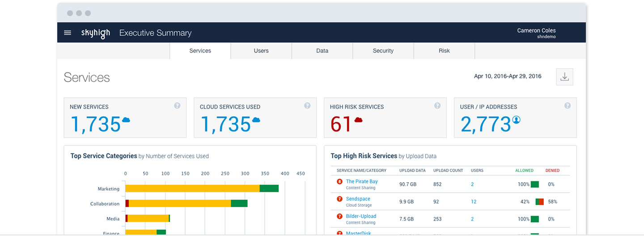Open the Sendspace service link
644x238 pixels.
click(358, 199)
